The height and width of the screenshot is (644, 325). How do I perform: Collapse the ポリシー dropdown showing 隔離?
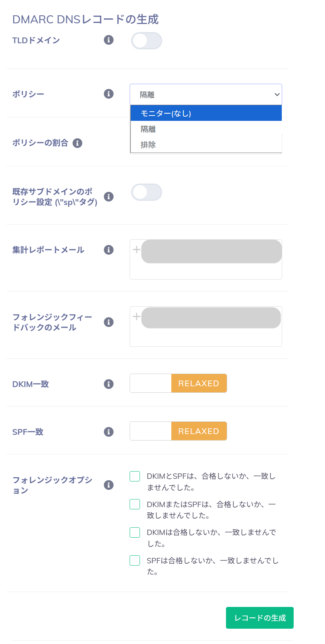click(206, 94)
